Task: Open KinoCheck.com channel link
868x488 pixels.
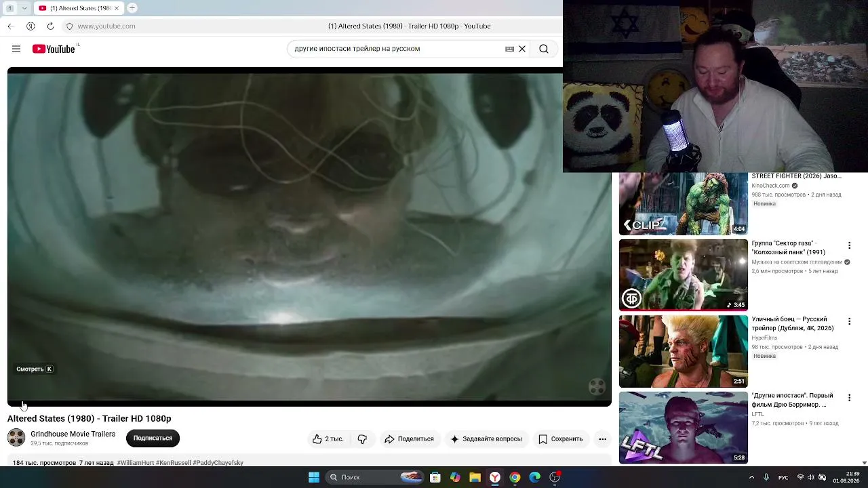Action: click(770, 186)
